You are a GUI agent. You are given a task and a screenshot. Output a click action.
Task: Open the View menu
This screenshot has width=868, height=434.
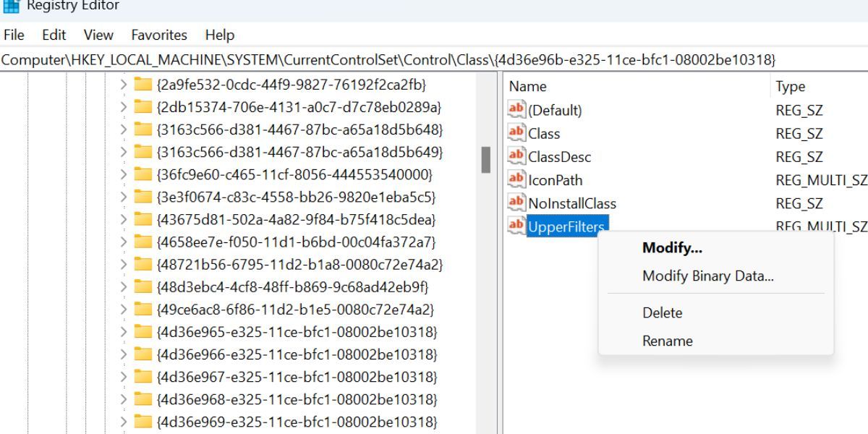[x=98, y=35]
